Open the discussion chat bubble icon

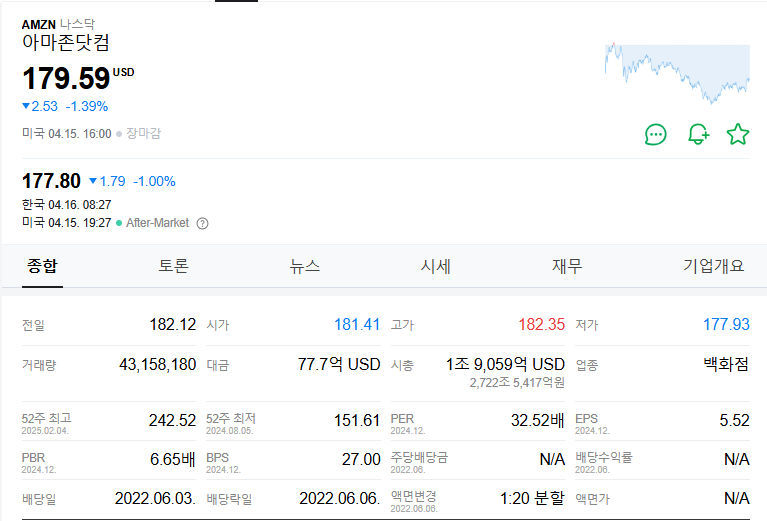click(x=655, y=135)
